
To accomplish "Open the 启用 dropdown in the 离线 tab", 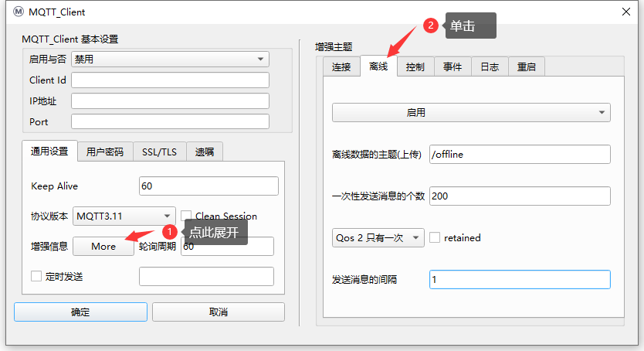I will [471, 113].
